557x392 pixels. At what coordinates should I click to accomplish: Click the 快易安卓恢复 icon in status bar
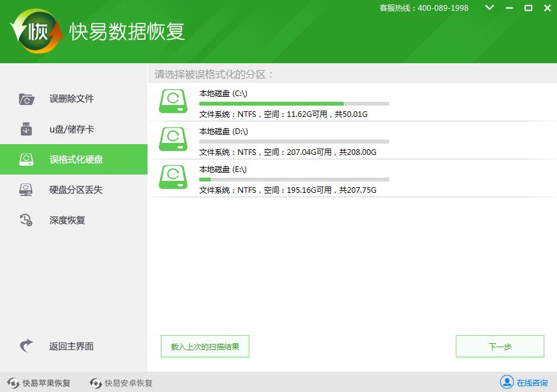[x=95, y=383]
